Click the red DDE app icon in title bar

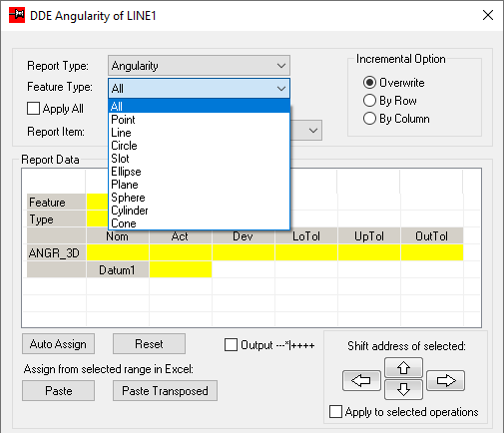(x=17, y=15)
